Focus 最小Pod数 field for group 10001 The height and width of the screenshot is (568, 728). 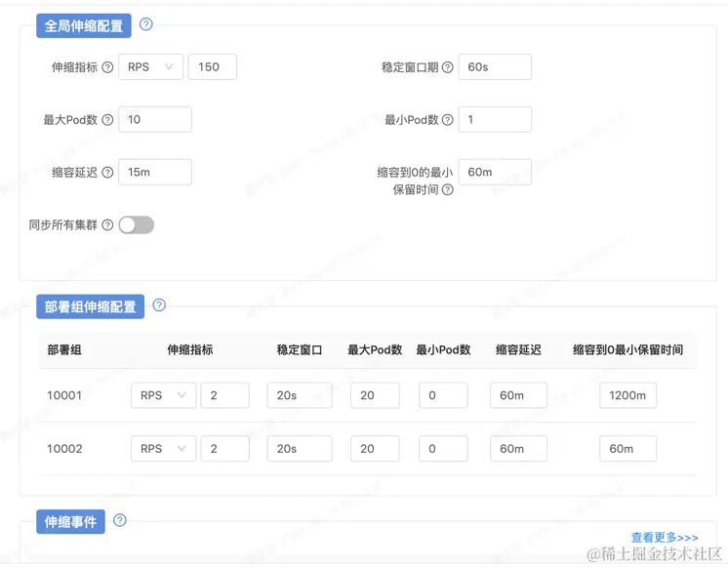pyautogui.click(x=443, y=395)
